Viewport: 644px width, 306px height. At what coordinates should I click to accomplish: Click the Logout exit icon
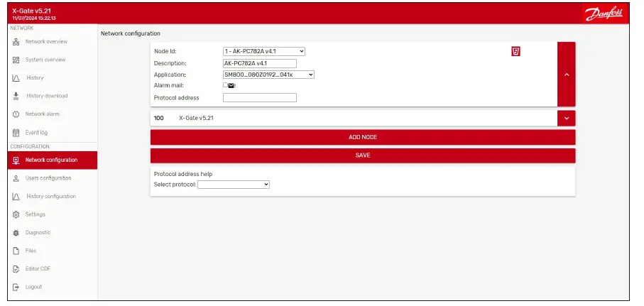pyautogui.click(x=16, y=287)
